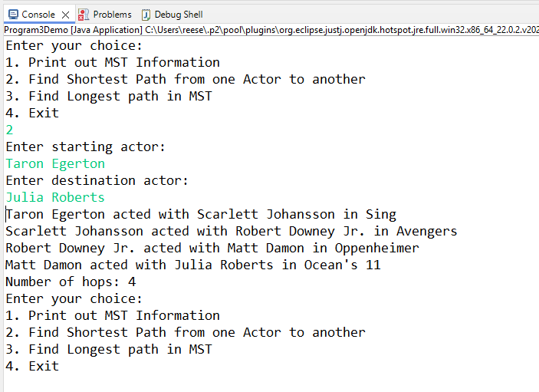This screenshot has width=539, height=392.
Task: Close the Console view tab
Action: click(65, 15)
